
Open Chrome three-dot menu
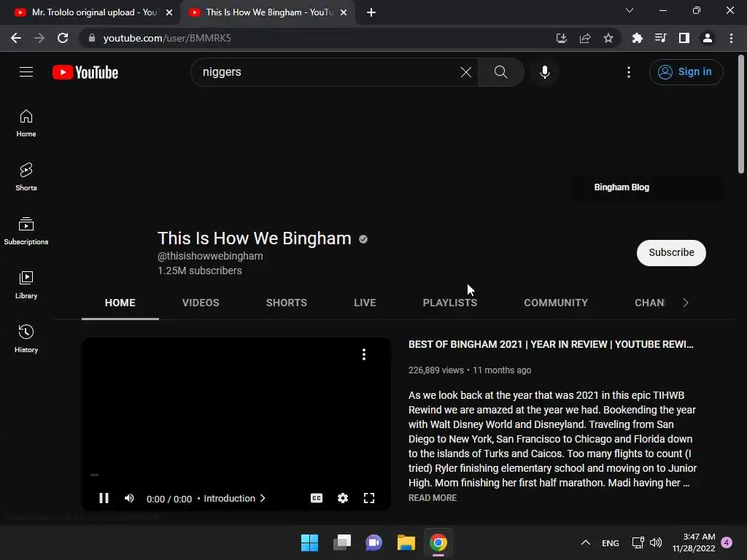(731, 38)
